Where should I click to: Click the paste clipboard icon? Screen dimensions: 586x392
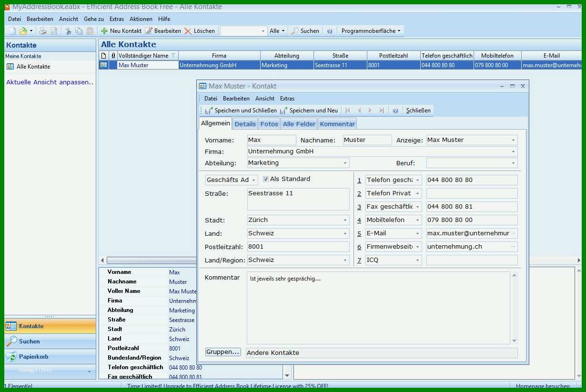(x=90, y=31)
